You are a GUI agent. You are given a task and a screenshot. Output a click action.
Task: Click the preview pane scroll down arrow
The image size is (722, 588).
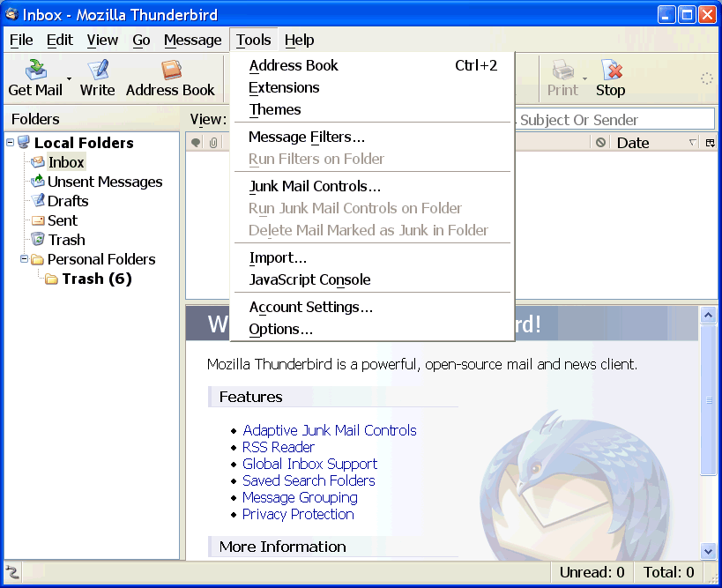708,550
